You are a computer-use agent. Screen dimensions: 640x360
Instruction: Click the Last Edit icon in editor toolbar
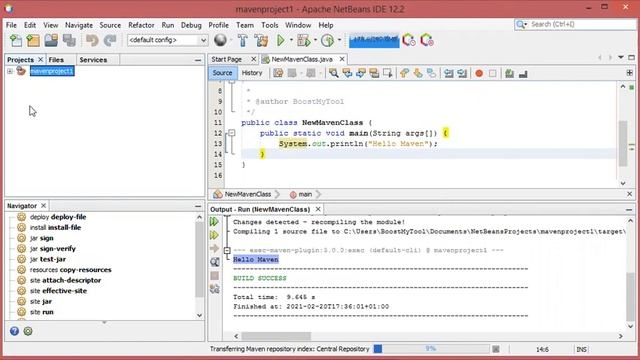(278, 73)
